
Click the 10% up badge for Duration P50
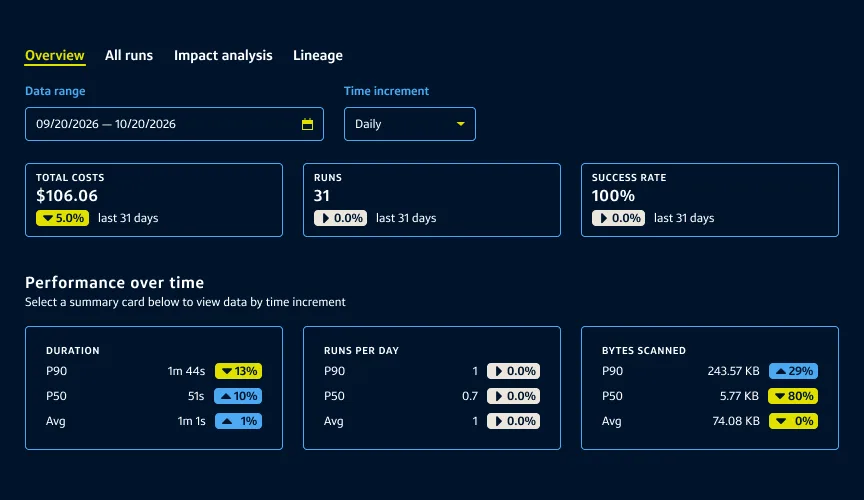tap(238, 396)
